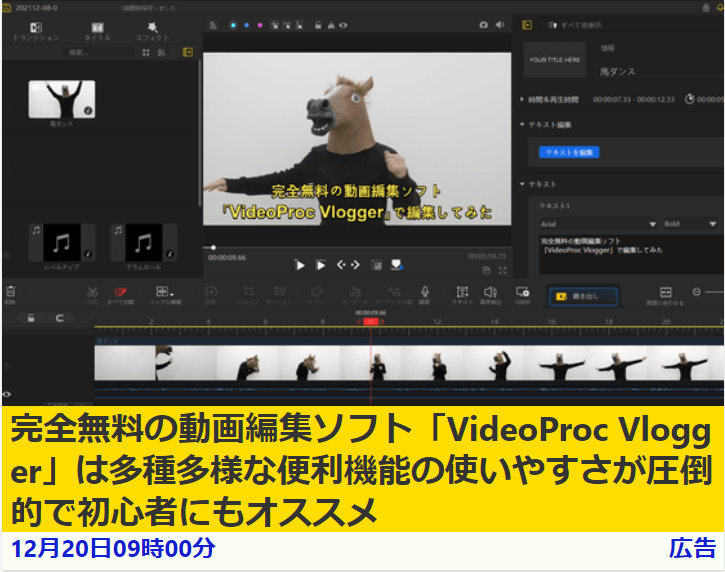Play the preview video
This screenshot has height=572, width=725.
point(300,265)
